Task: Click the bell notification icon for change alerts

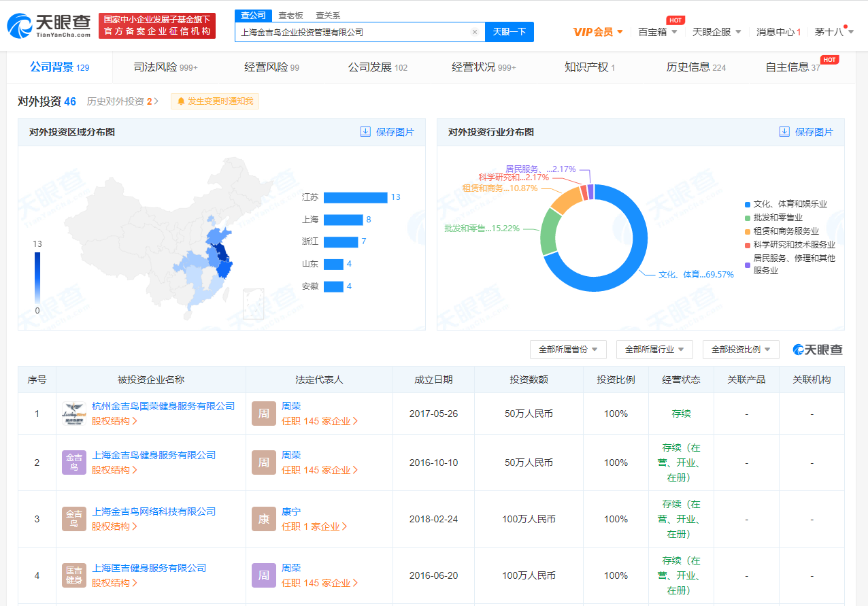Action: point(181,101)
